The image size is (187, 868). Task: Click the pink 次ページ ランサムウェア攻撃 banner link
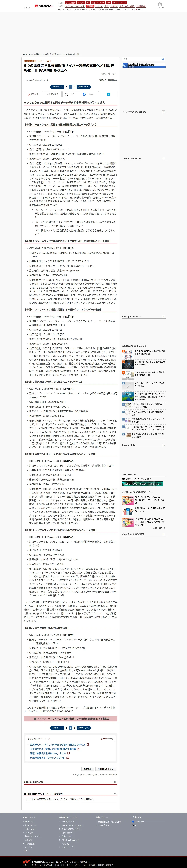(71, 719)
